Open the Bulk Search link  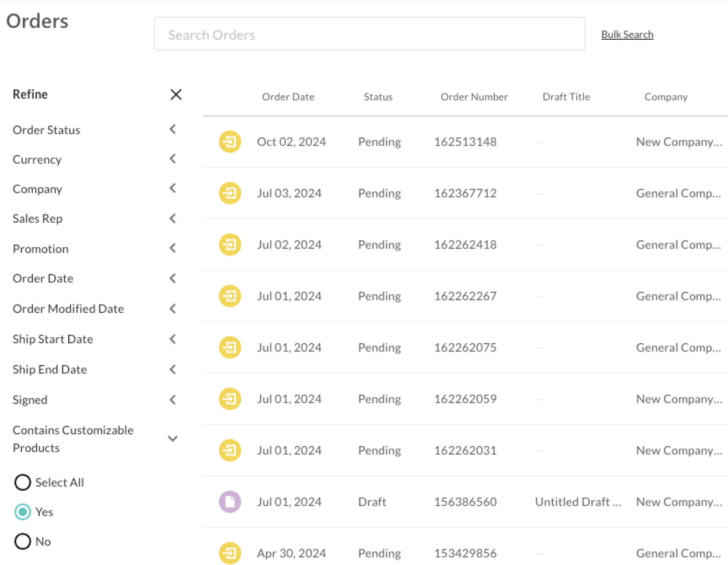click(627, 35)
